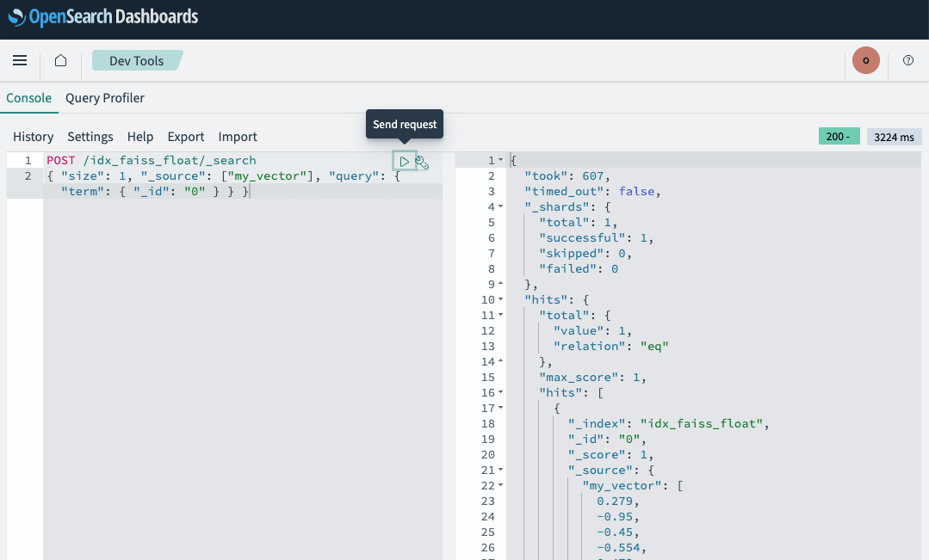Click the 200 status badge
This screenshot has height=560, width=929.
pyautogui.click(x=839, y=136)
